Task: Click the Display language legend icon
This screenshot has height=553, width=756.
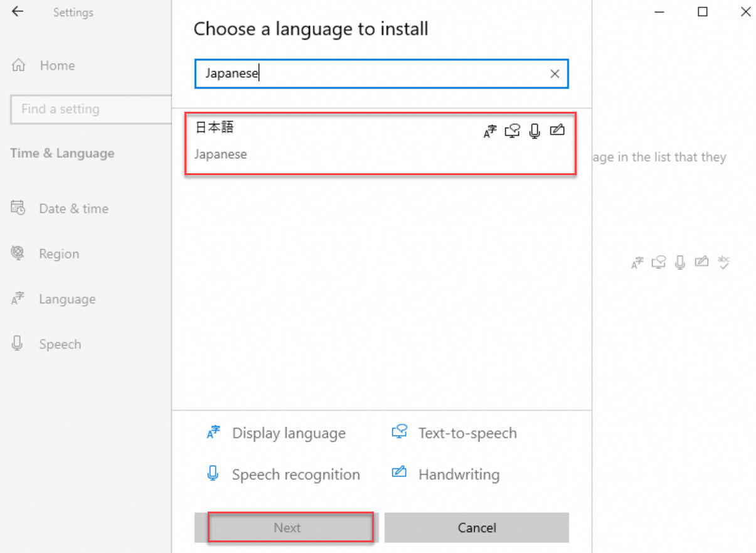Action: pyautogui.click(x=214, y=432)
